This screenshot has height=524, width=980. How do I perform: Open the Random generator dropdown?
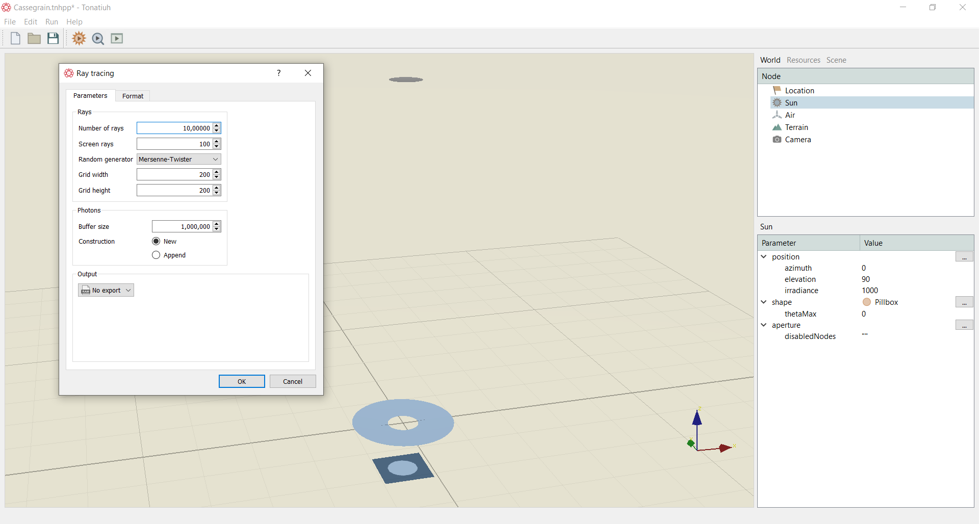tap(179, 159)
